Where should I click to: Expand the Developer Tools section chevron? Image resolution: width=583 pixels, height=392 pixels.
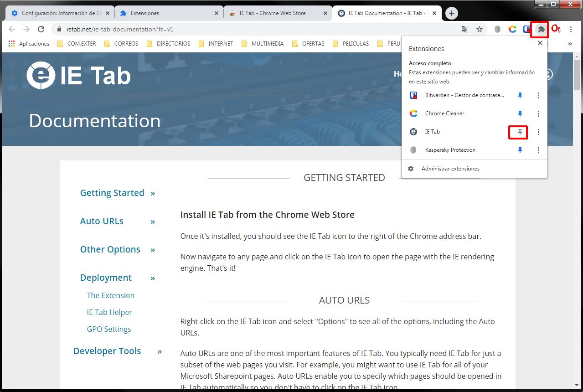coord(160,351)
